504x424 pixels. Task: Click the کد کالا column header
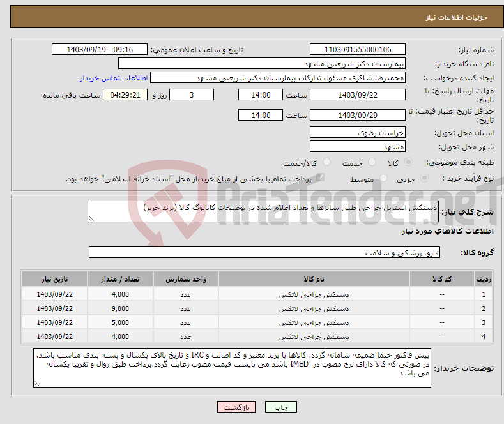pos(442,279)
